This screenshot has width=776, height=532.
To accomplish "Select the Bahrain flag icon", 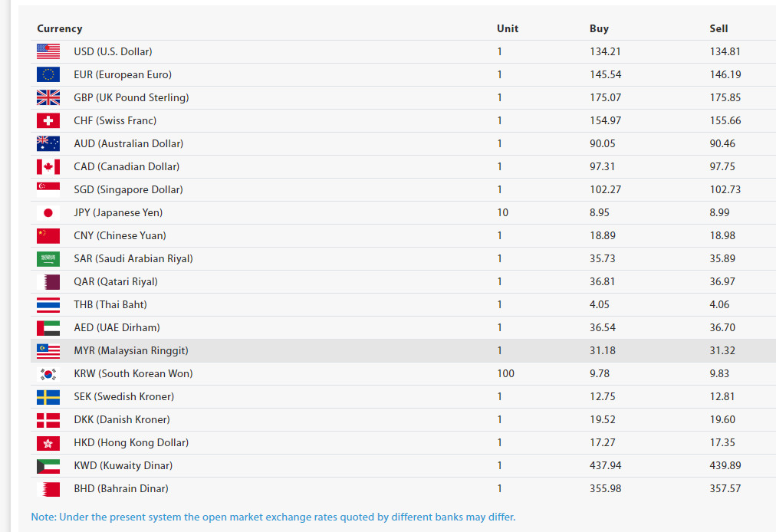I will pos(48,489).
